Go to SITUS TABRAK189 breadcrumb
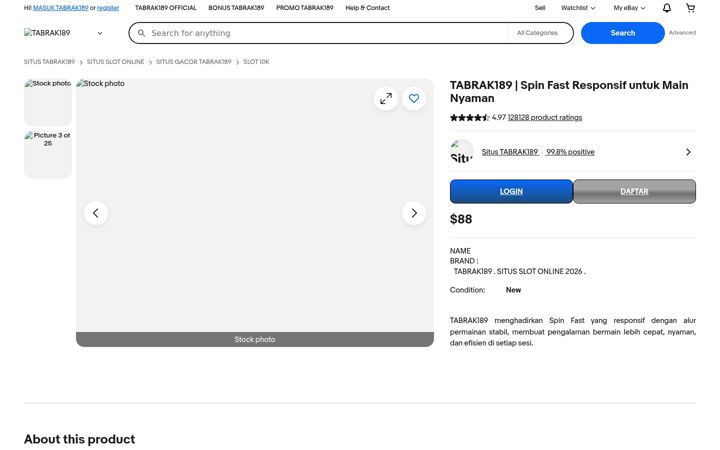 tap(49, 62)
